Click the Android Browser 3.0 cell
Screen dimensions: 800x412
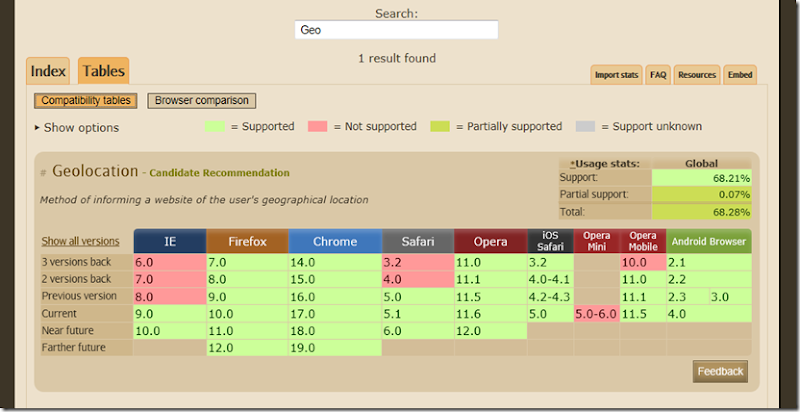(730, 296)
